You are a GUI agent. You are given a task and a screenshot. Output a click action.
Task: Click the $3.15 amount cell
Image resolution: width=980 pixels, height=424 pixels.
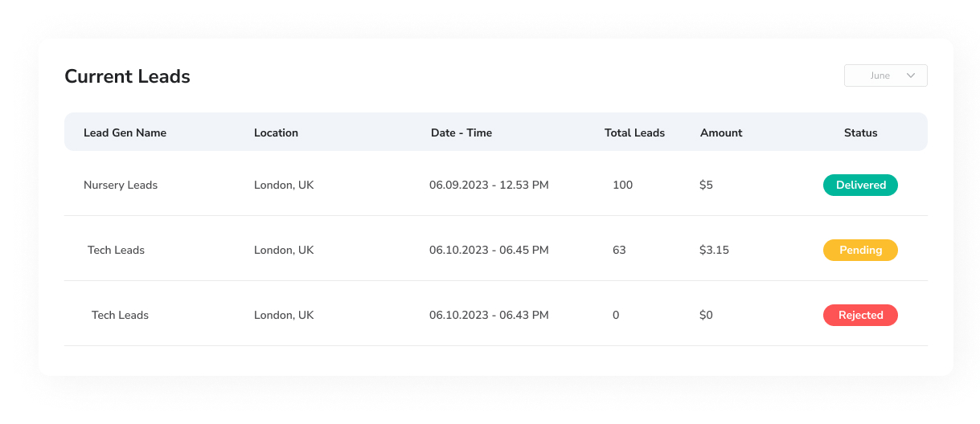pyautogui.click(x=714, y=251)
